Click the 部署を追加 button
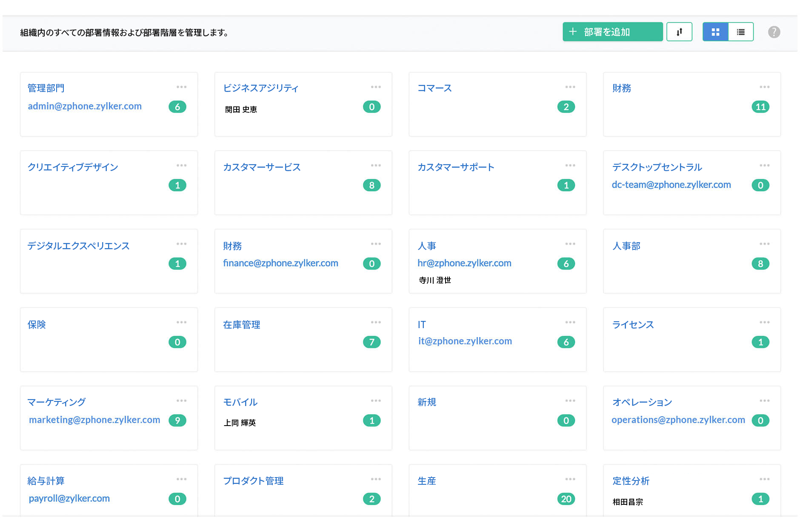 pos(612,31)
